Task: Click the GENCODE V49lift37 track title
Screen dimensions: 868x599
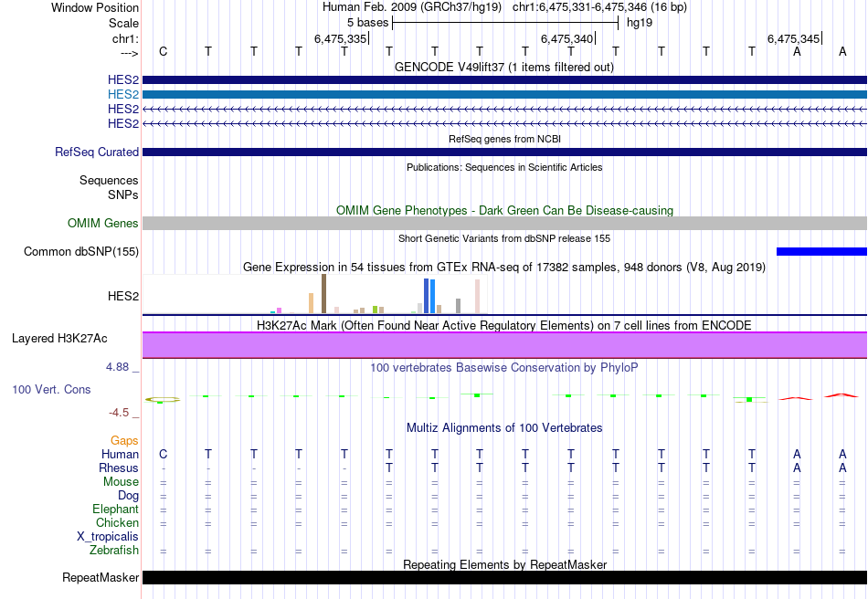Action: (504, 68)
